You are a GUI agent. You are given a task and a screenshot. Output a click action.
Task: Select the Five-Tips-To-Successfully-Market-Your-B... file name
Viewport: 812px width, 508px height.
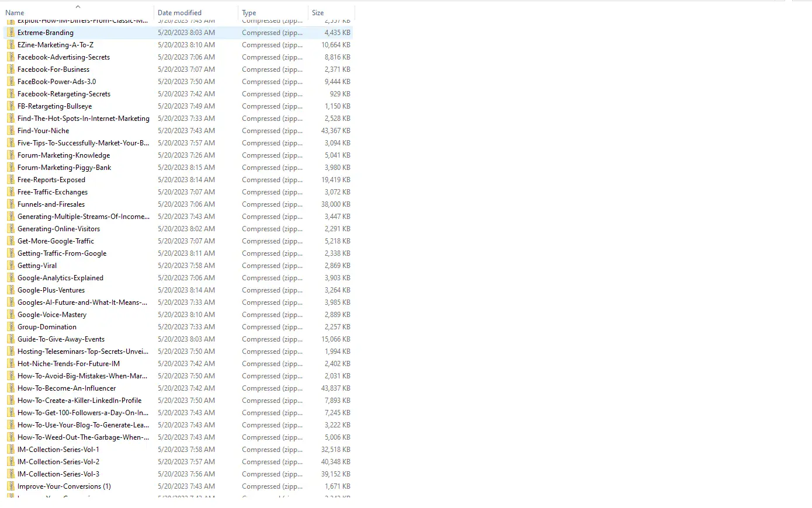tap(84, 143)
